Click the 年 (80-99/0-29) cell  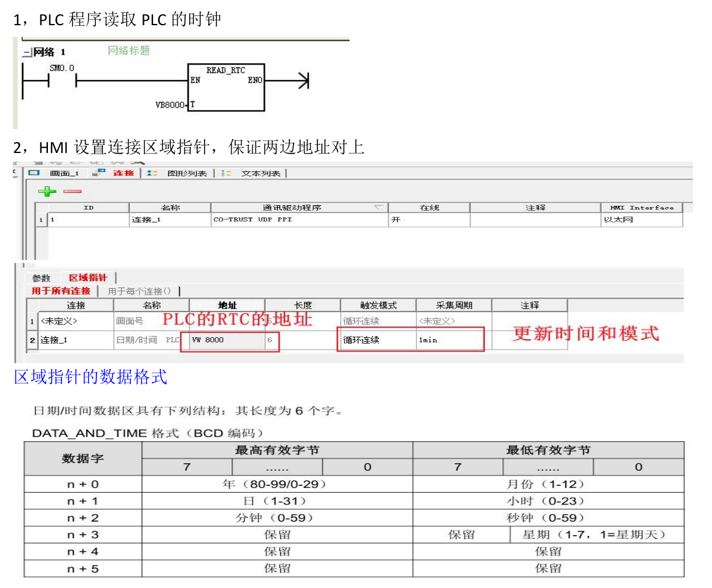(x=277, y=484)
